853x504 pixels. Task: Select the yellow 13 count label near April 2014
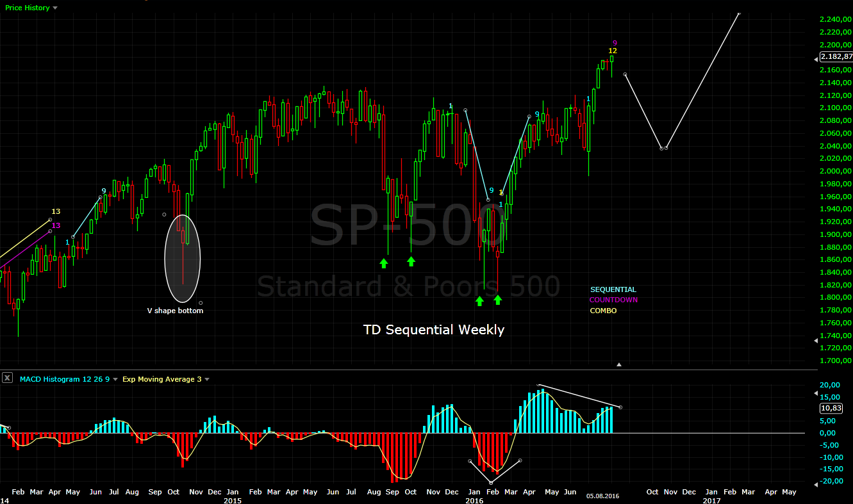56,211
